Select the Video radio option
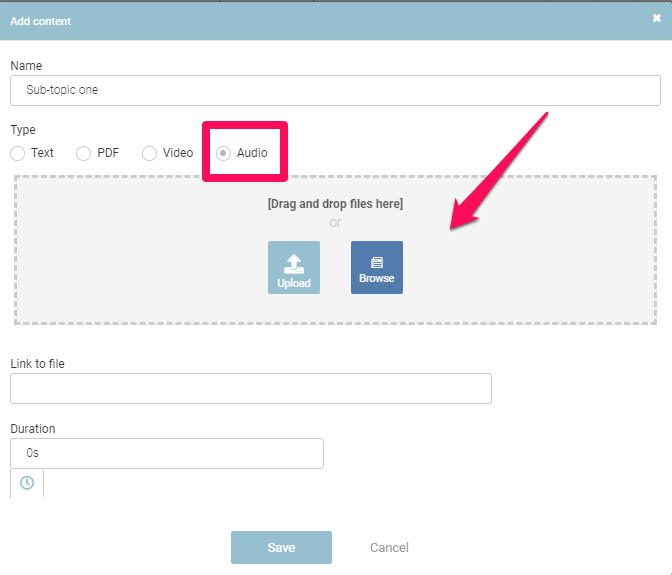 [150, 153]
